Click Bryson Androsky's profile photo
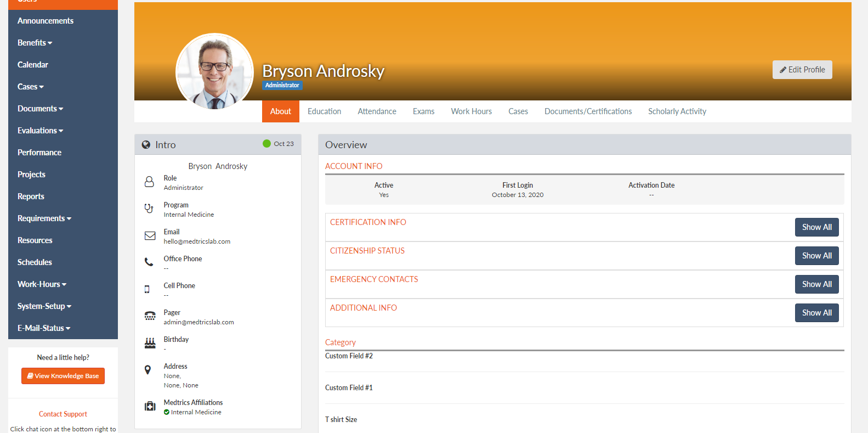The width and height of the screenshot is (868, 433). 214,72
